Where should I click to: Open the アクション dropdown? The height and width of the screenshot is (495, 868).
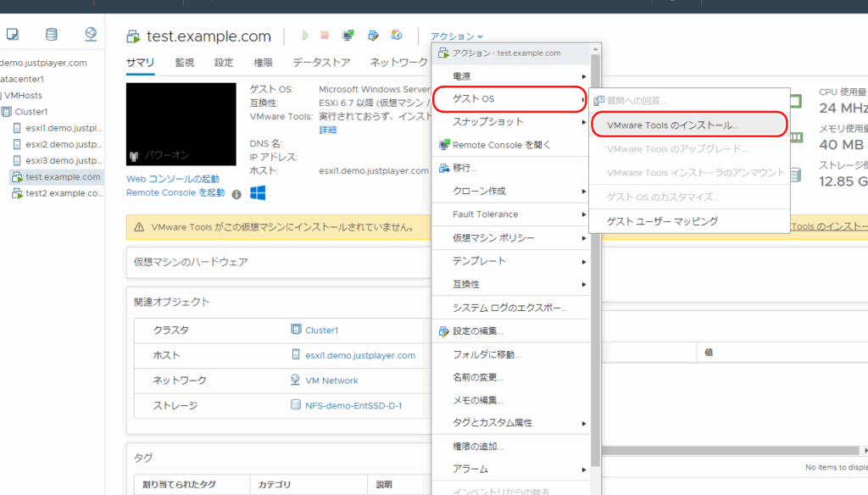(x=457, y=36)
